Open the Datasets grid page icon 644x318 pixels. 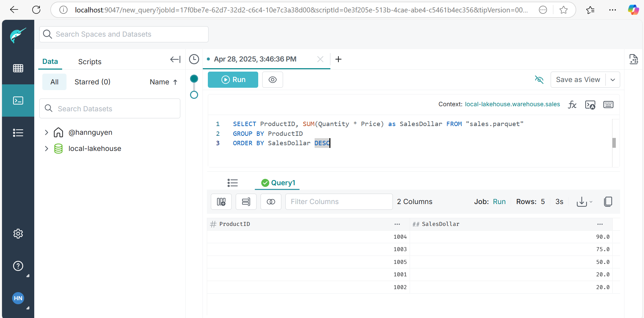point(18,68)
